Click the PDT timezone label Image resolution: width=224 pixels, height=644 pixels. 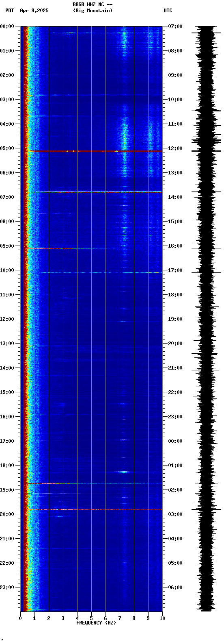coord(9,11)
